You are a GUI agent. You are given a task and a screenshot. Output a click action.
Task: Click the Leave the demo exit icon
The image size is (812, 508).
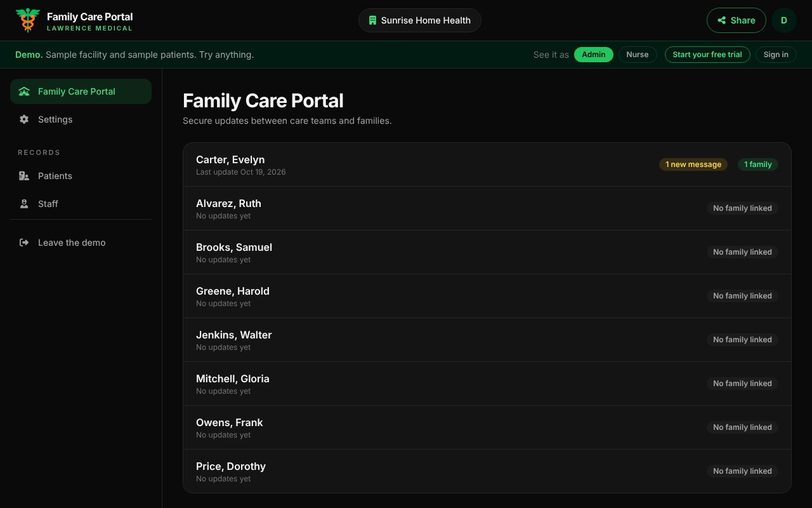tap(24, 243)
